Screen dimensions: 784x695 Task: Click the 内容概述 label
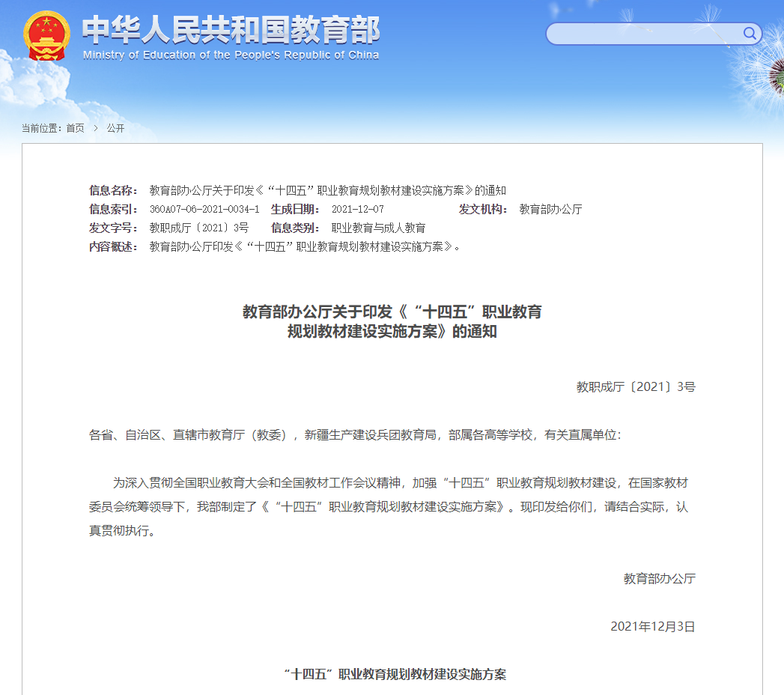[x=113, y=246]
